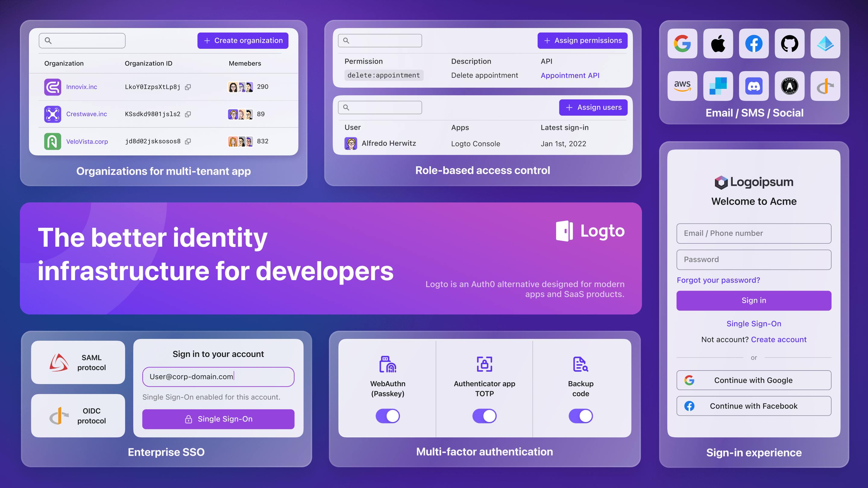The image size is (868, 488).
Task: Open the VeloVista.corp organization link
Action: (87, 142)
